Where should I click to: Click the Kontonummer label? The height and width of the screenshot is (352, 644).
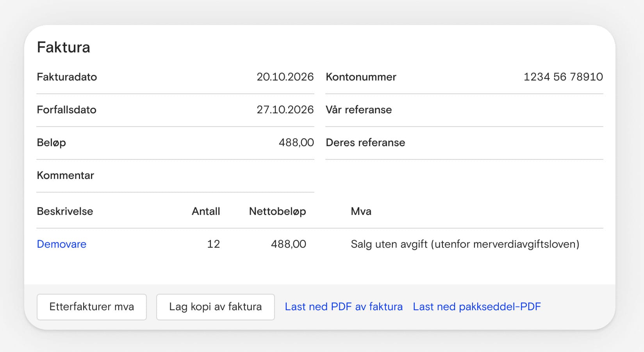[x=361, y=77]
